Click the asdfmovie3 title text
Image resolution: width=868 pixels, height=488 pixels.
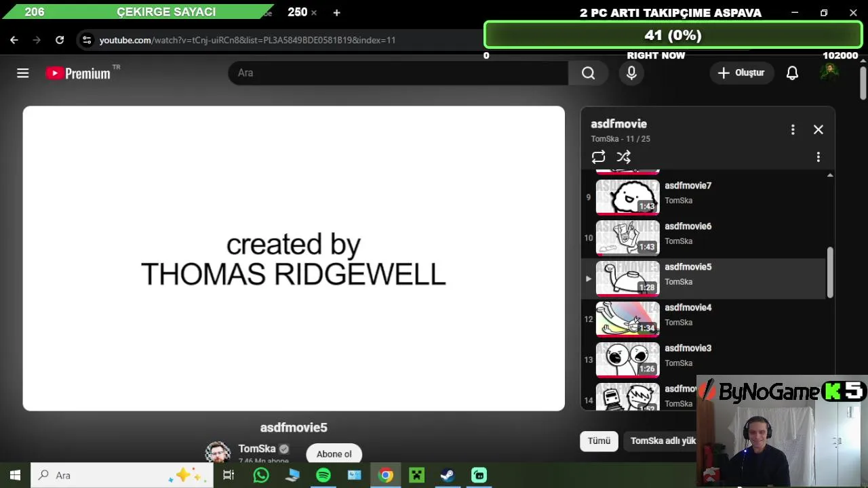688,348
